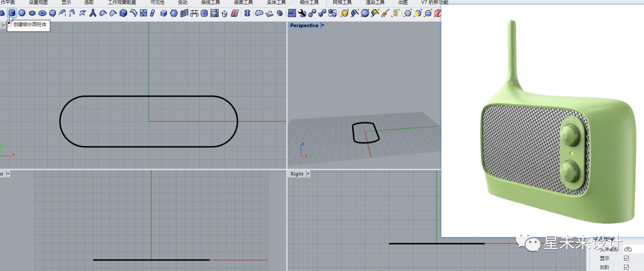The width and height of the screenshot is (644, 271).
Task: Click the red crossed-out funnel filter icon
Action: pyautogui.click(x=438, y=13)
